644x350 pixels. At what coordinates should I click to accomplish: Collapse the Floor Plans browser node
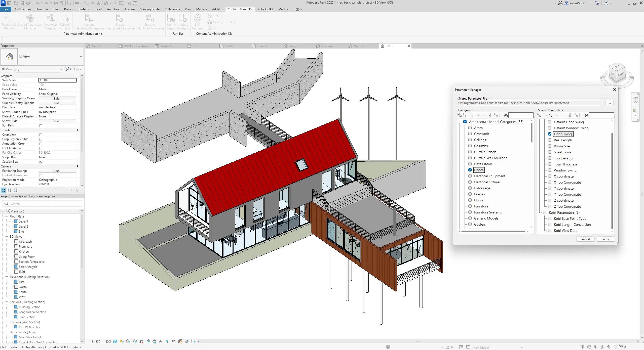coord(7,216)
